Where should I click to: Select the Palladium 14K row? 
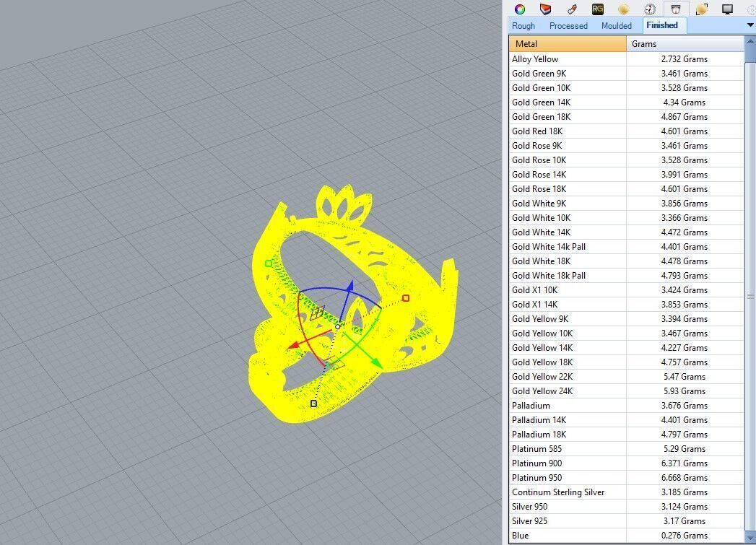click(626, 420)
